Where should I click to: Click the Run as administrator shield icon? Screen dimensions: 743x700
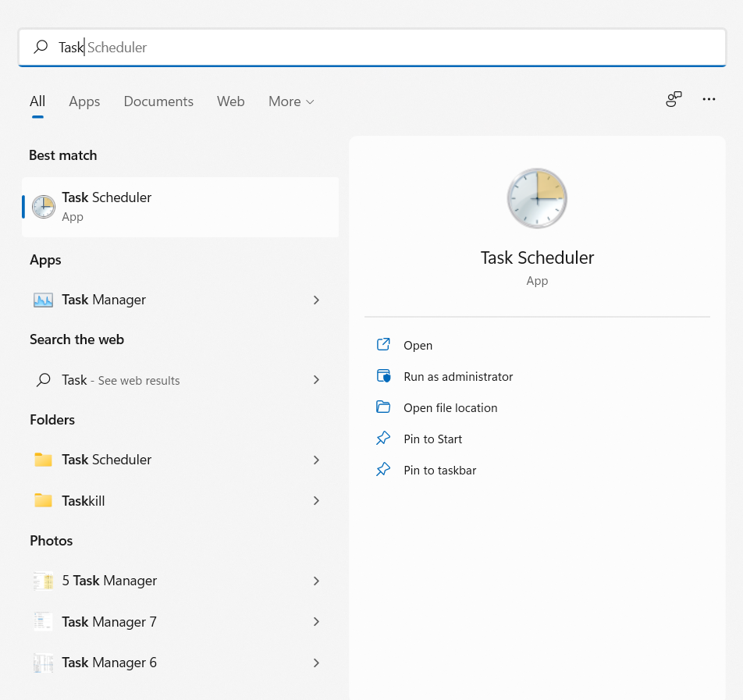tap(383, 376)
